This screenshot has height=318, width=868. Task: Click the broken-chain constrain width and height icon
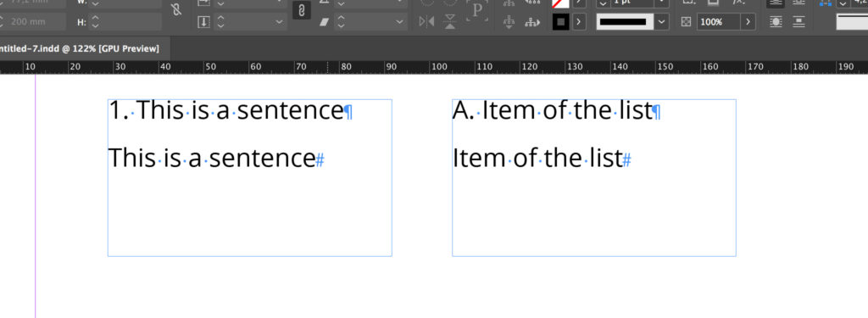pos(176,9)
